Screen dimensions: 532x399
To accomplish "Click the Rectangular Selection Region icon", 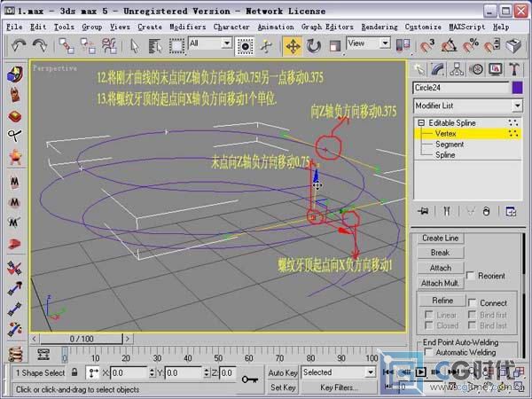I will [176, 46].
